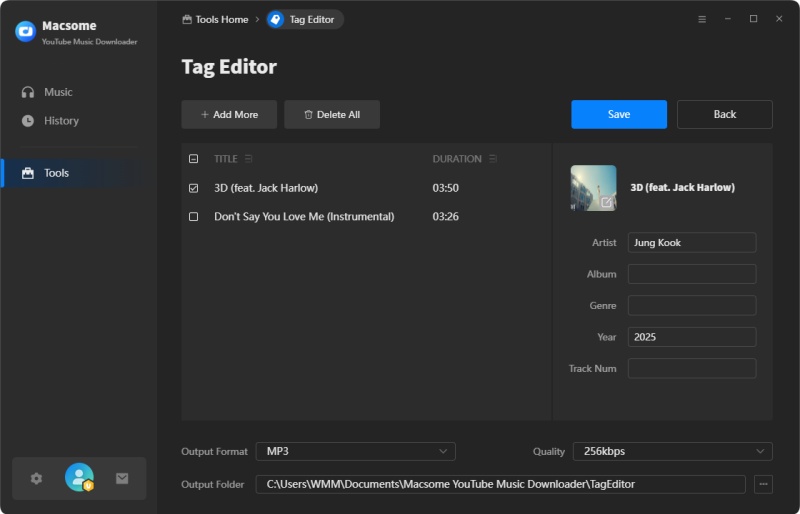The height and width of the screenshot is (514, 800).
Task: Click the Year field showing 2025
Action: coord(692,337)
